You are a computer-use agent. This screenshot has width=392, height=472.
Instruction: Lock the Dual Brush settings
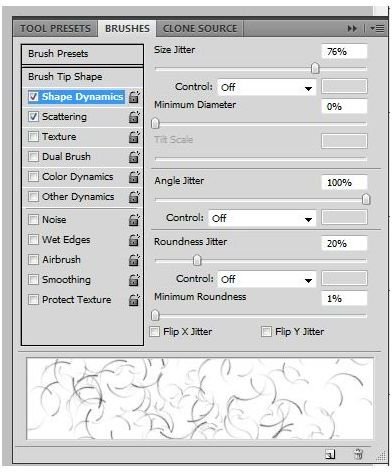134,157
